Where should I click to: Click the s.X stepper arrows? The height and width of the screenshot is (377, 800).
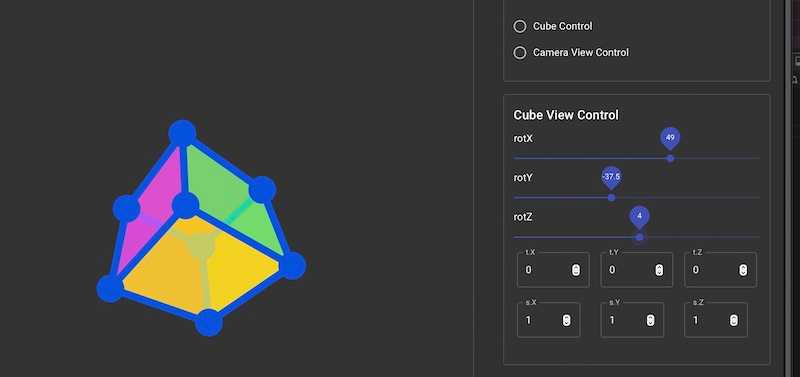pos(566,320)
